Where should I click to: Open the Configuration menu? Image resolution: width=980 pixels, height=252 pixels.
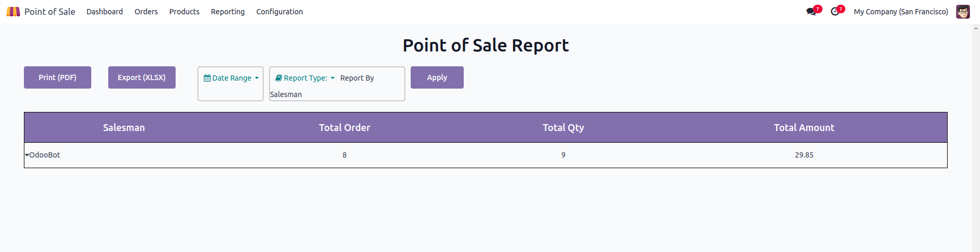279,12
